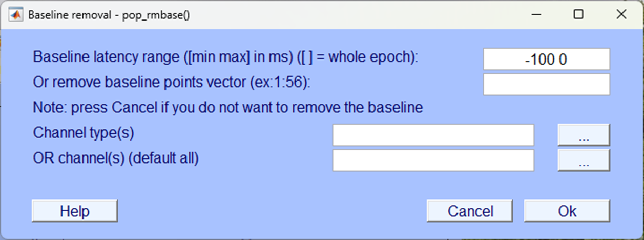The width and height of the screenshot is (644, 240).
Task: Focus the baseline points vector field
Action: click(x=546, y=85)
